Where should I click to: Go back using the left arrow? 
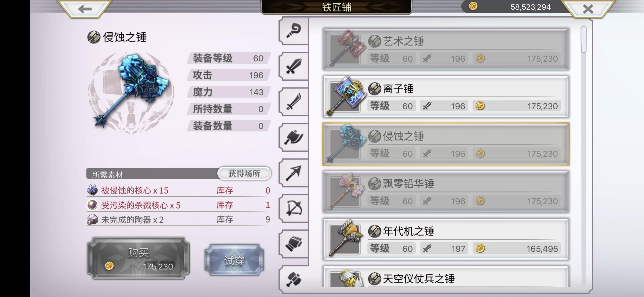coord(84,9)
